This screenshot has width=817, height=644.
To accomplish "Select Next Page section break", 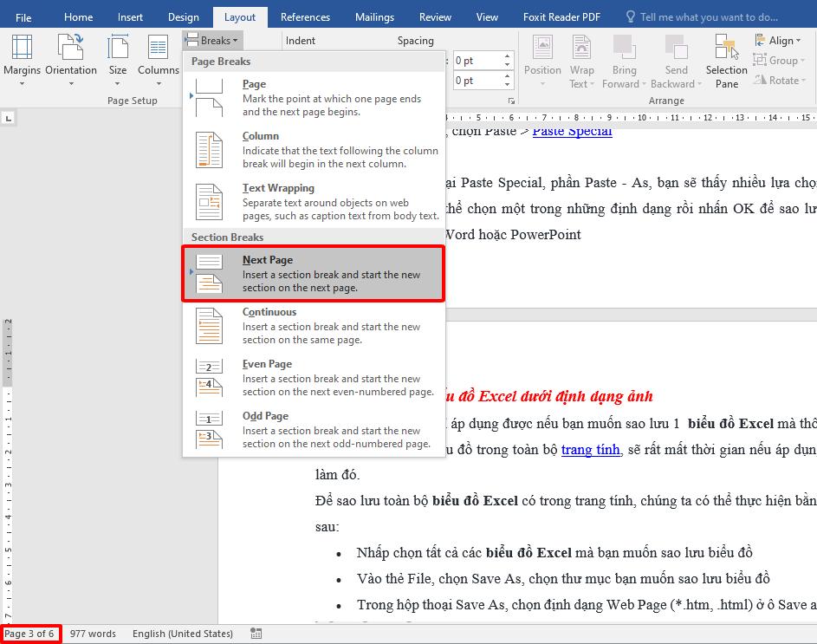I will (x=314, y=273).
